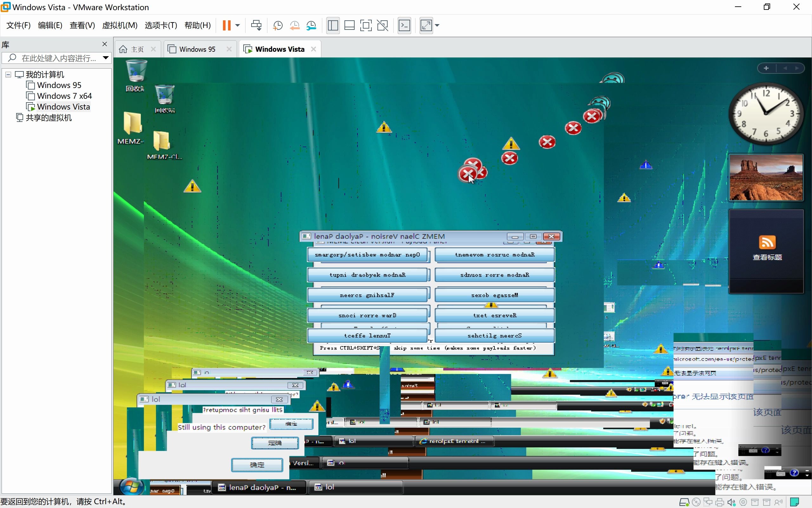The image size is (812, 508).
Task: Open the library search dropdown arrow
Action: [x=106, y=58]
